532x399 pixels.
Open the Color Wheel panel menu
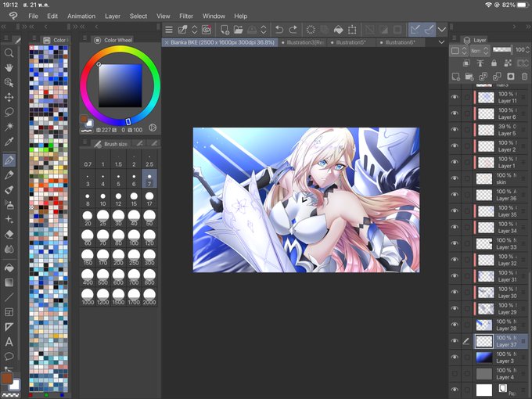pyautogui.click(x=84, y=39)
